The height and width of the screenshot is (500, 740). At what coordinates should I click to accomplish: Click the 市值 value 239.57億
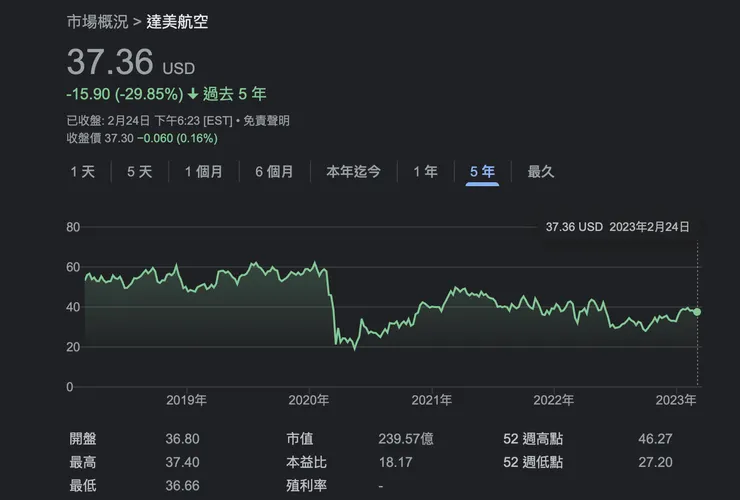tap(406, 439)
